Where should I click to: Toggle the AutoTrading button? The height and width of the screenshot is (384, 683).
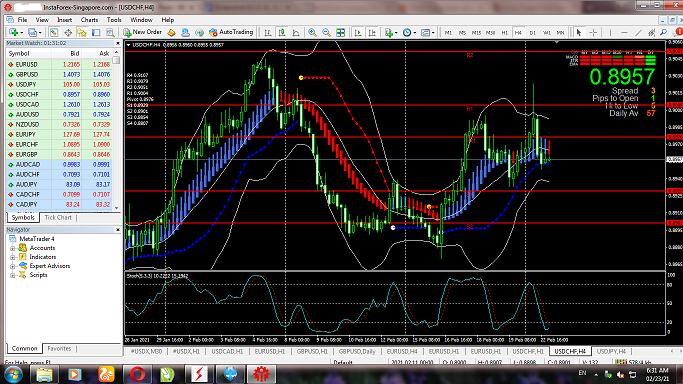231,32
